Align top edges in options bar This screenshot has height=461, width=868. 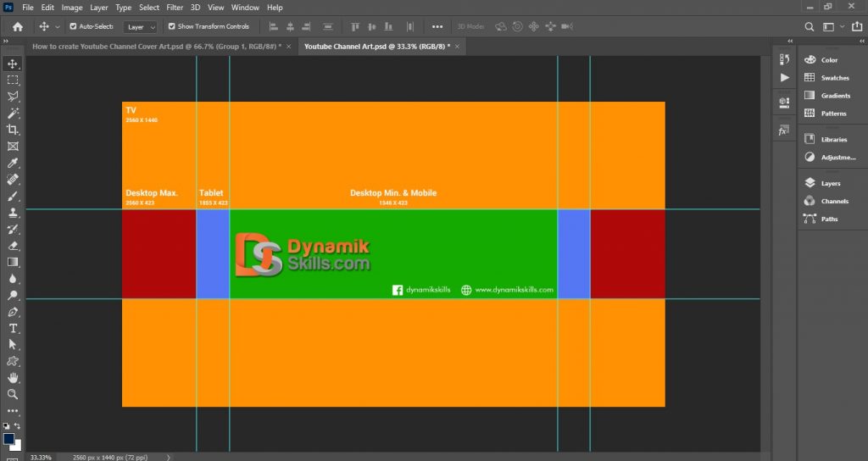(355, 26)
